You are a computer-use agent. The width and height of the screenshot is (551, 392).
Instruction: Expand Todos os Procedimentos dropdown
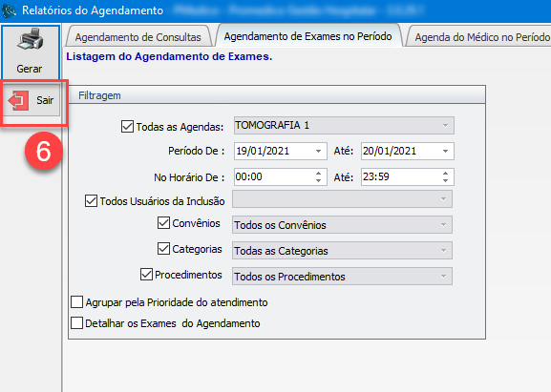[x=443, y=277]
